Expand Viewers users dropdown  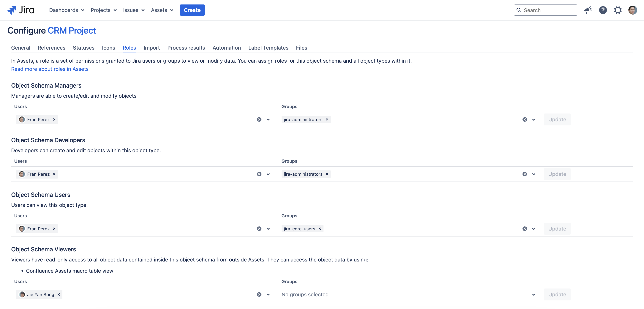(268, 294)
